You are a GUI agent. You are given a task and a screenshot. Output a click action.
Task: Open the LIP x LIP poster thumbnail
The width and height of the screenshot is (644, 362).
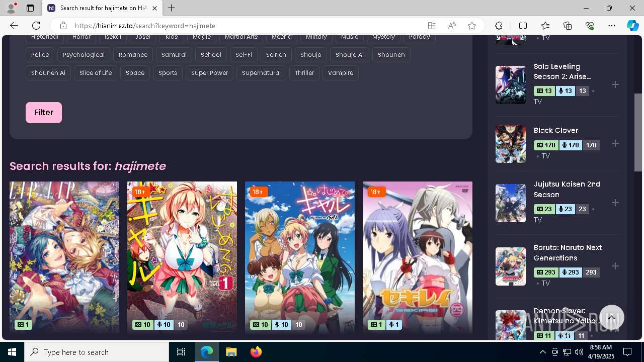pyautogui.click(x=64, y=257)
